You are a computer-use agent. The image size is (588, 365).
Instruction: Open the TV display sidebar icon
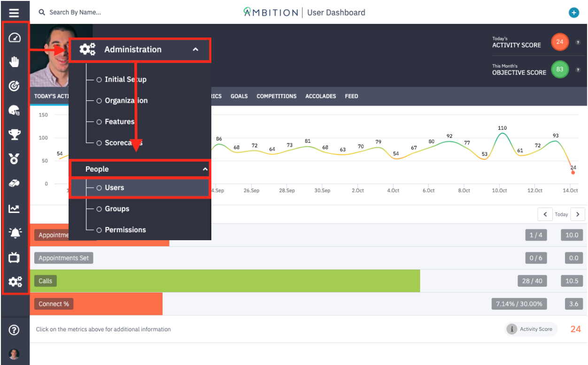coord(15,257)
